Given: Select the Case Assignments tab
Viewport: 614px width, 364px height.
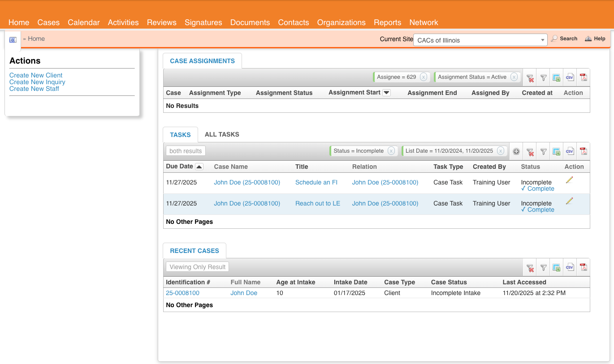Looking at the screenshot, I should [x=202, y=61].
